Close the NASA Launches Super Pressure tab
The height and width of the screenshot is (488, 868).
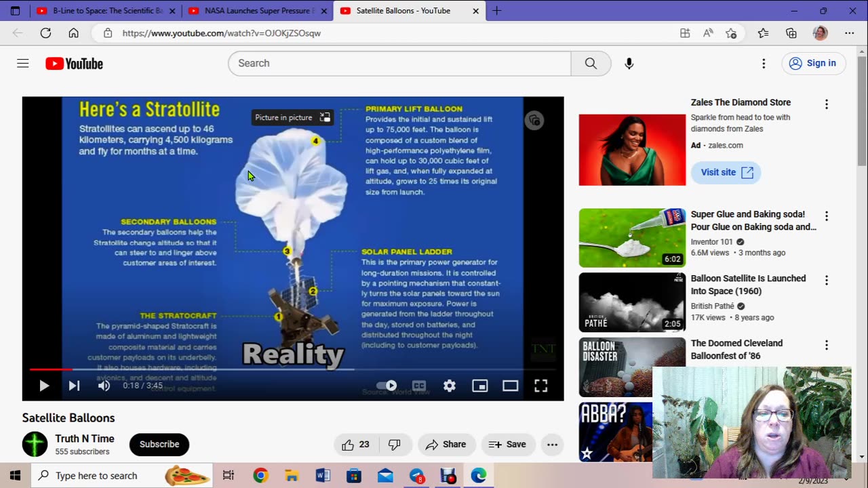[x=323, y=11]
